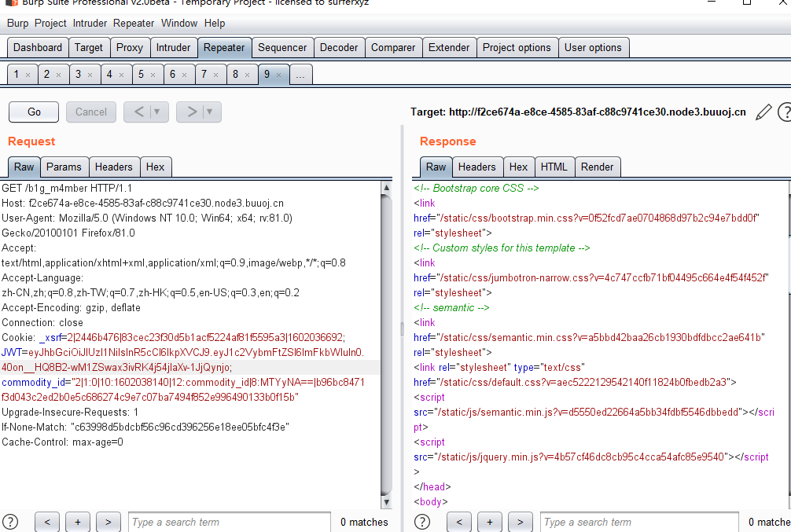
Task: Open Project options tab
Action: (517, 47)
